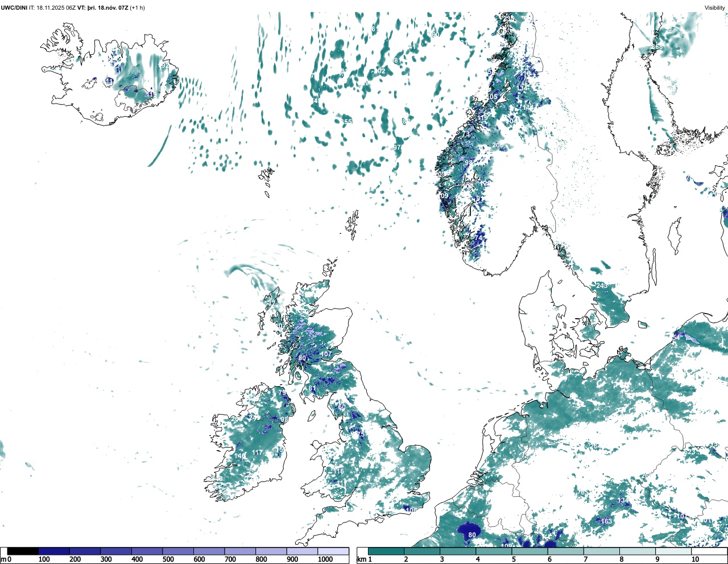Select the 8–9 km pale swatch
Image resolution: width=728 pixels, height=564 pixels.
(x=638, y=551)
